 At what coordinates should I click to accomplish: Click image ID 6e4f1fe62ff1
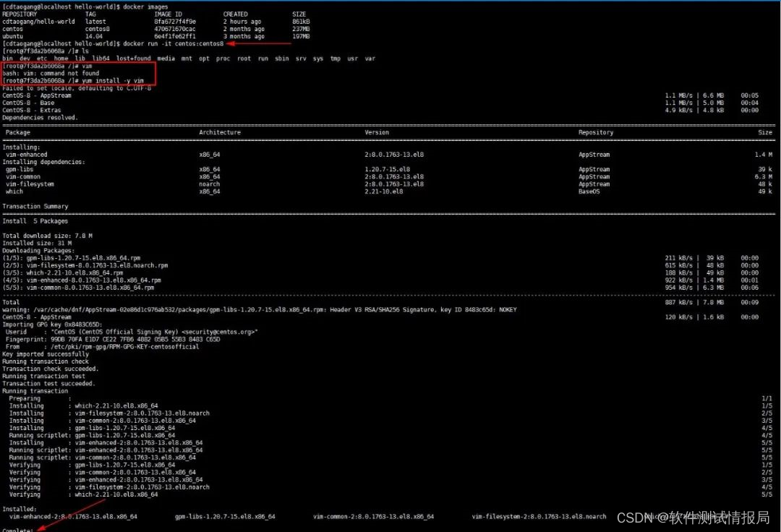click(x=175, y=37)
